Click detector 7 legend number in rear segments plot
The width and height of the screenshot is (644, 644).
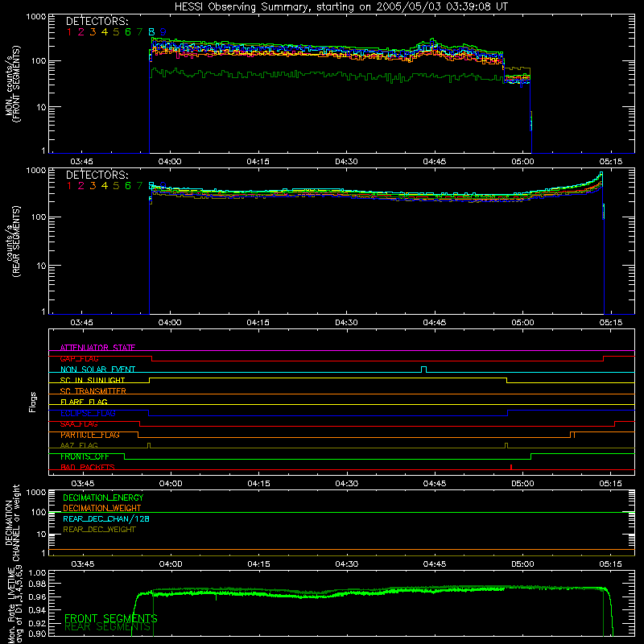coord(140,186)
